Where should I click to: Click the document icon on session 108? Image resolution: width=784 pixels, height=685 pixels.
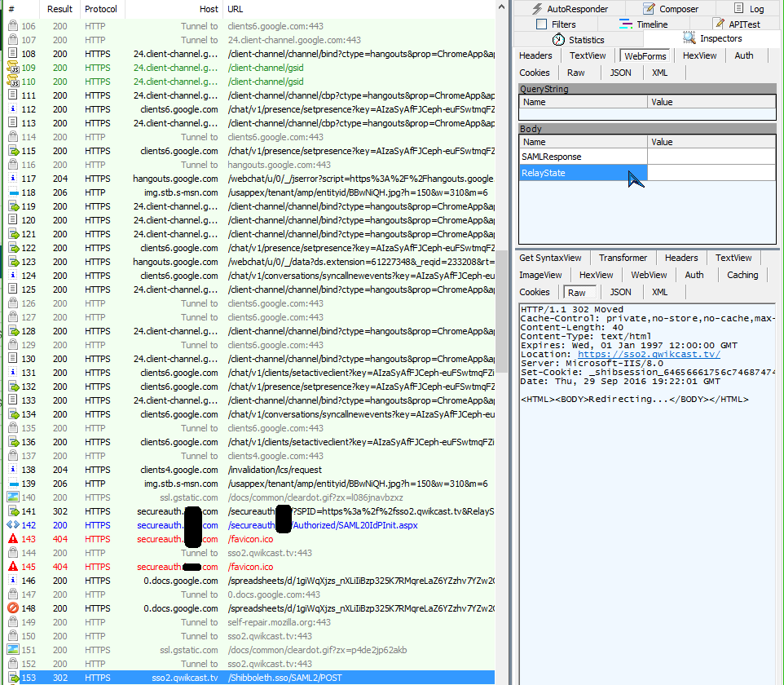[x=13, y=54]
